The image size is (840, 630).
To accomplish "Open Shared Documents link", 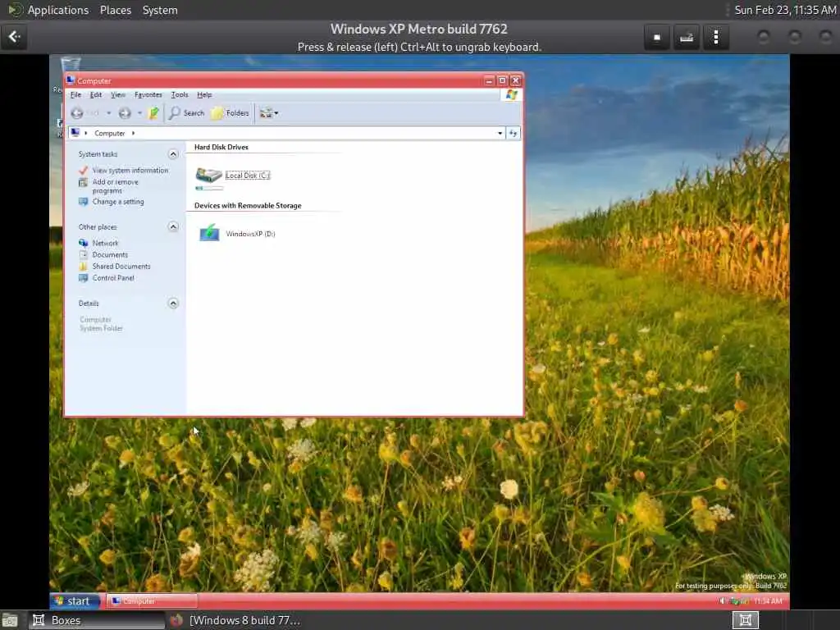I will (x=121, y=267).
